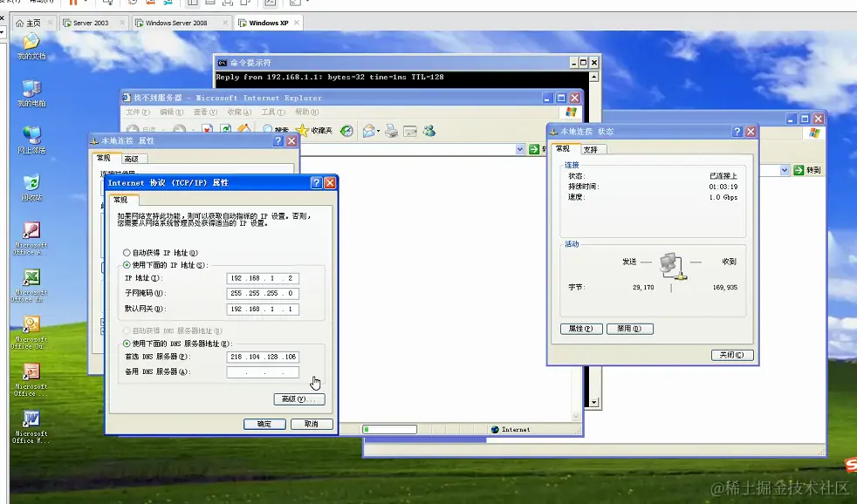Click 取消 in TCP/IP properties dialog

(x=312, y=425)
